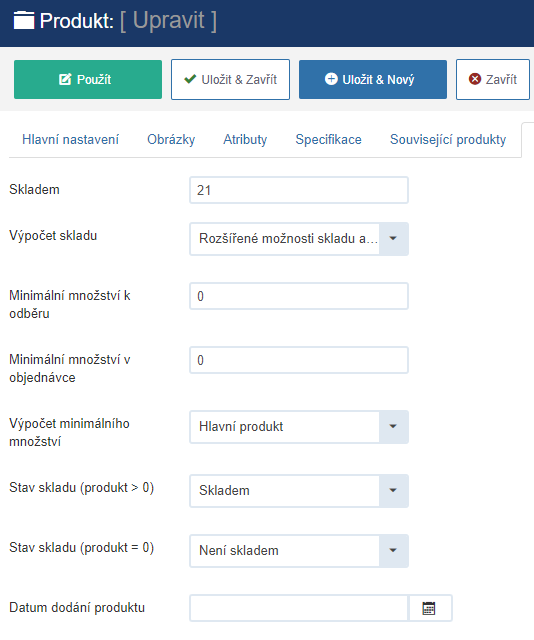The image size is (534, 640).
Task: Click the Použít button
Action: click(88, 80)
